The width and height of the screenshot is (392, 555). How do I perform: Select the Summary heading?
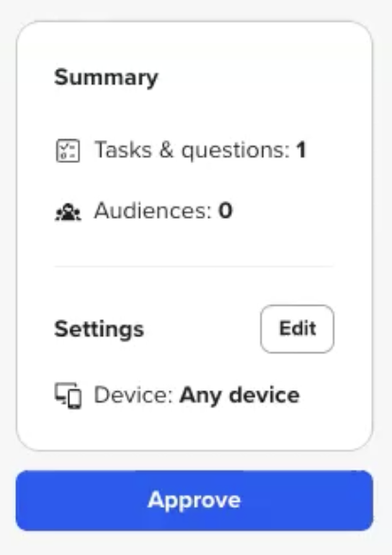tap(106, 78)
